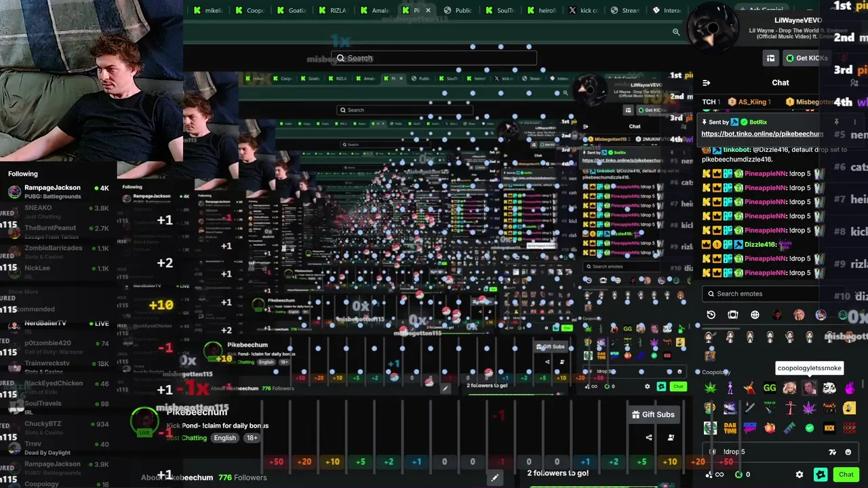The width and height of the screenshot is (868, 488).
Task: Open the Pikebeechum channel name
Action: [x=196, y=412]
